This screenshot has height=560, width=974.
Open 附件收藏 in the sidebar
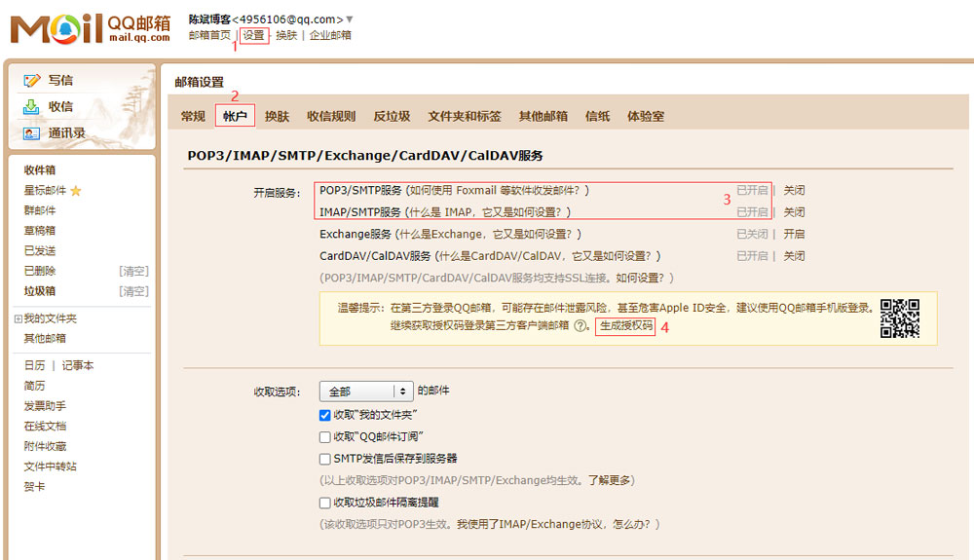45,446
